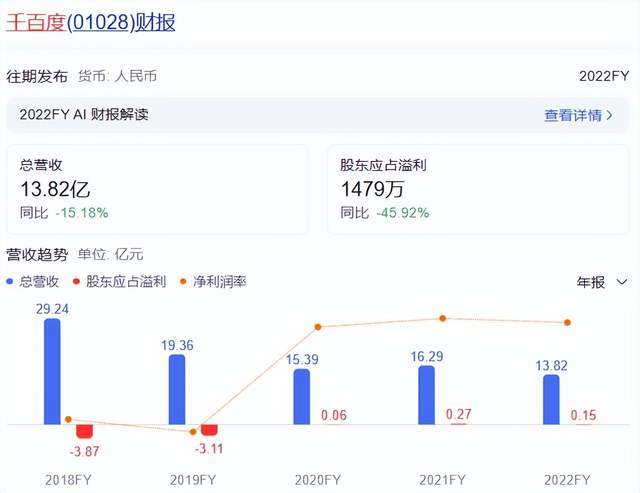The width and height of the screenshot is (640, 493).
Task: Click the 同比 -15.18% revenue change text
Action: click(x=64, y=213)
